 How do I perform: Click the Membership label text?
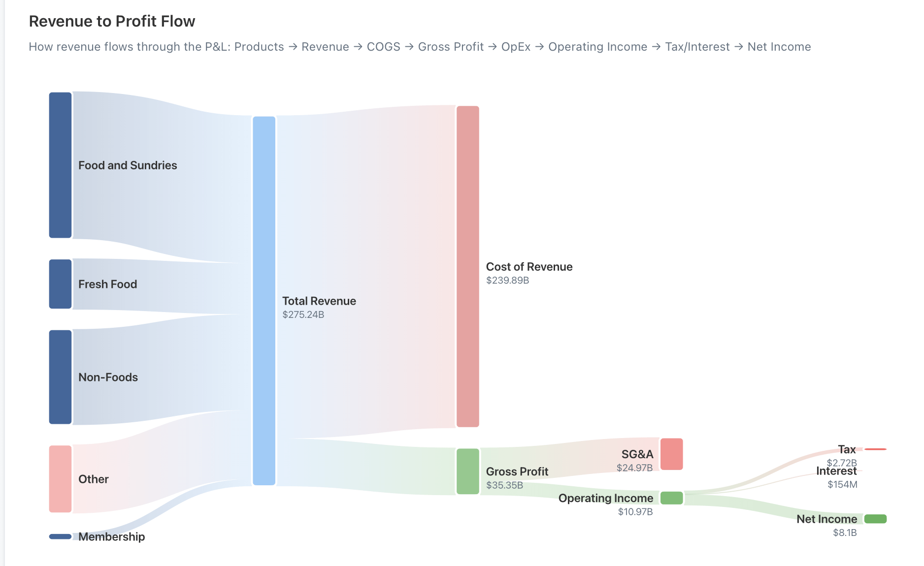tap(112, 536)
